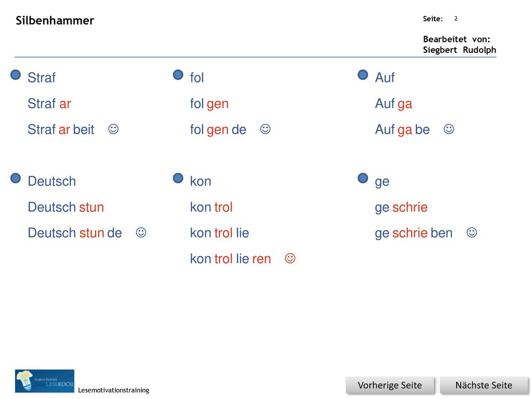Click the smiley after Deutsch stun de
Screen dimensions: 532x399
coord(141,232)
